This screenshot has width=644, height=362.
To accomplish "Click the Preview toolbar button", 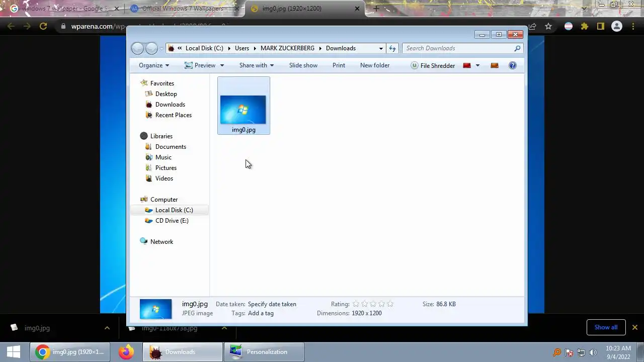I will tap(200, 65).
